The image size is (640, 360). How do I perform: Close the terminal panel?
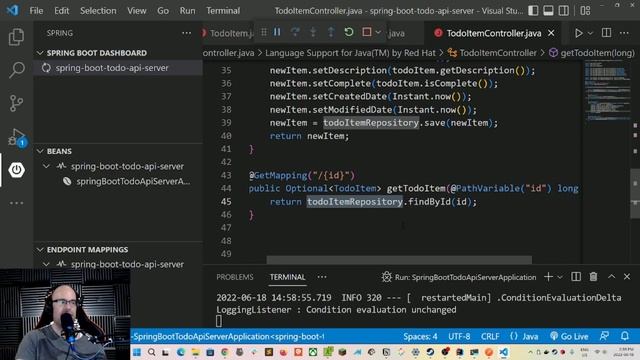pos(627,277)
